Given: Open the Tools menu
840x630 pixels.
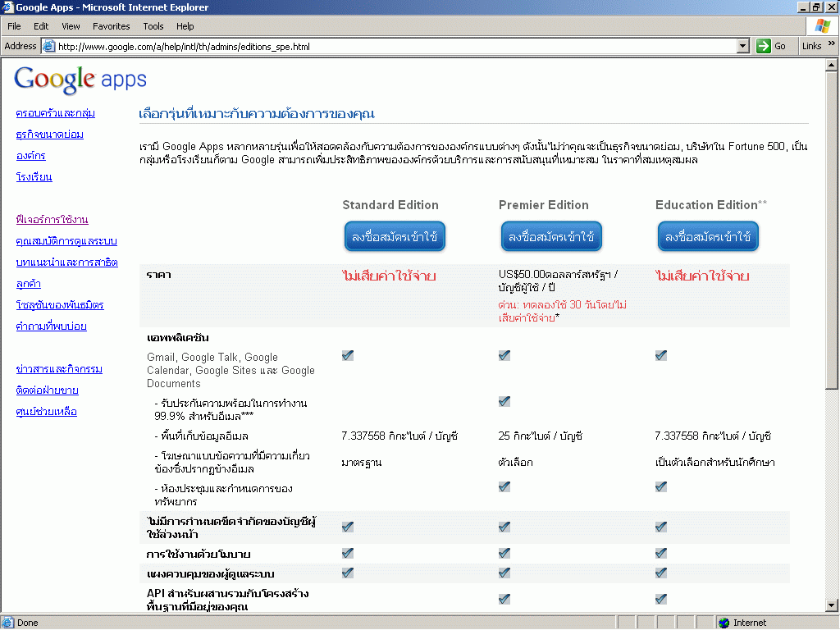Looking at the screenshot, I should (x=153, y=26).
